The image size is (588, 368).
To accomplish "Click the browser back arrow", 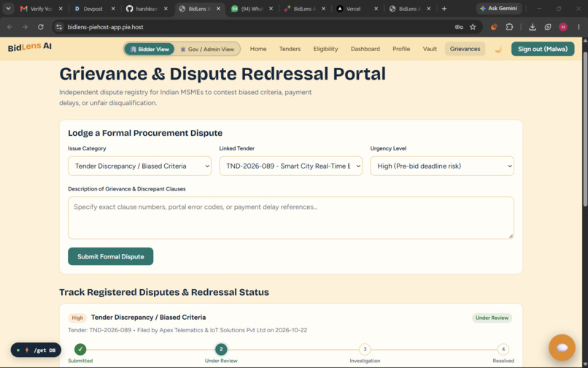I will pos(10,27).
